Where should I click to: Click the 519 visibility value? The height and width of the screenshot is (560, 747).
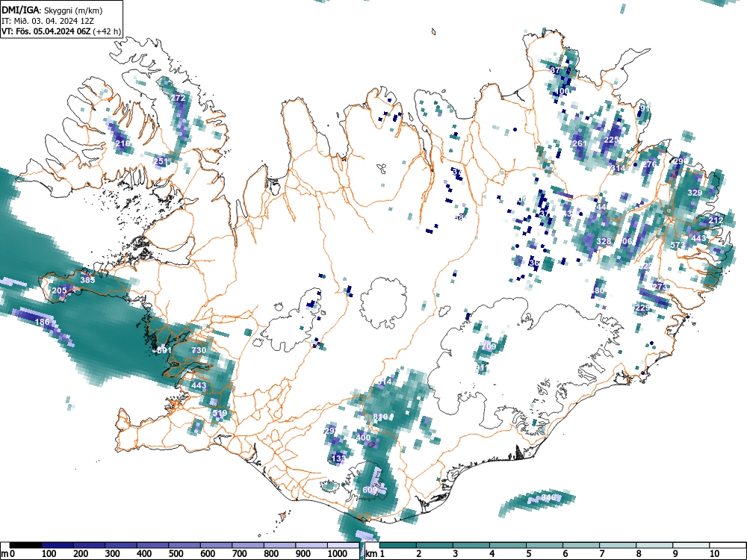pyautogui.click(x=220, y=413)
